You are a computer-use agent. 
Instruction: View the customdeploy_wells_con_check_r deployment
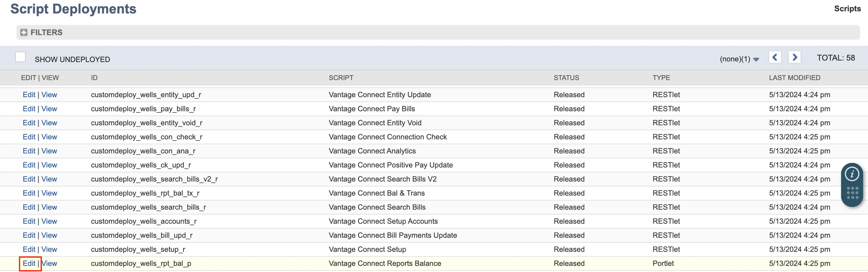pos(49,137)
